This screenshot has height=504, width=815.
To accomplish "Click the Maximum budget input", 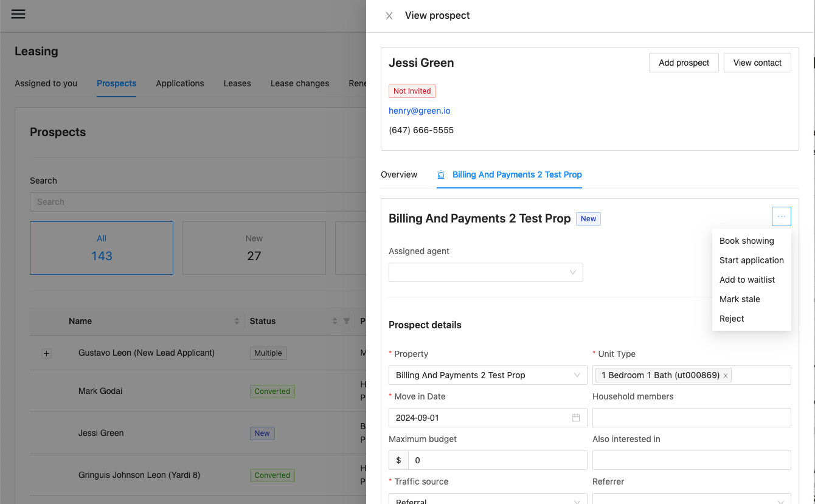I will [x=498, y=460].
